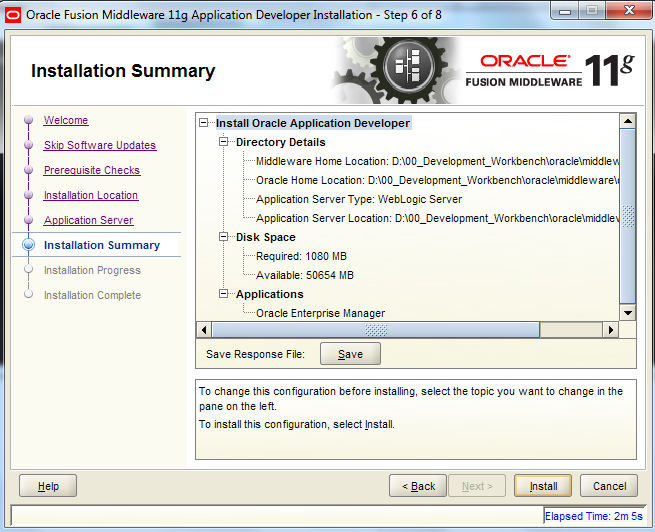This screenshot has height=532, width=655.
Task: Cancel the installation
Action: [x=609, y=486]
